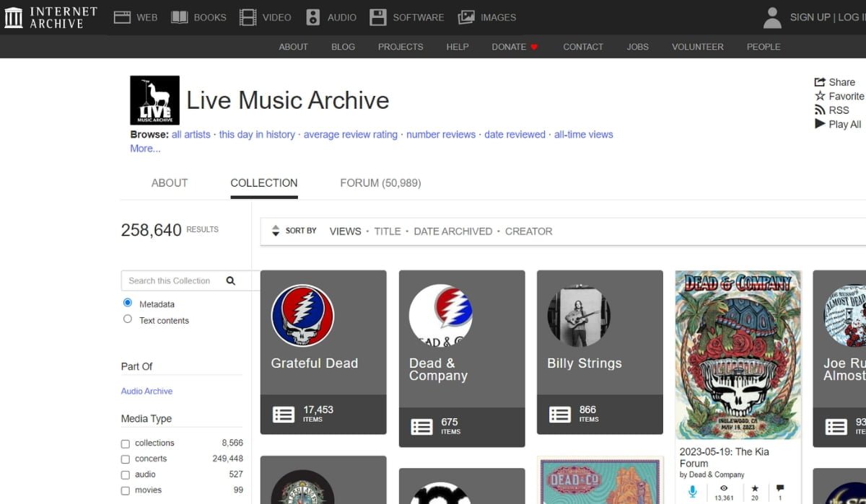Open the all artists browse link
The image size is (866, 504).
click(191, 134)
